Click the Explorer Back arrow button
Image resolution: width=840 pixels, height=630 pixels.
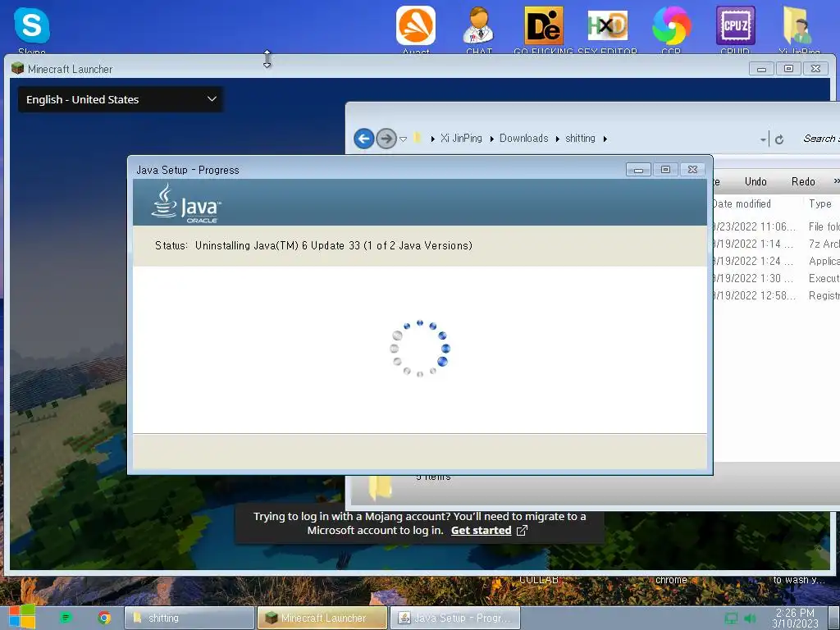363,139
